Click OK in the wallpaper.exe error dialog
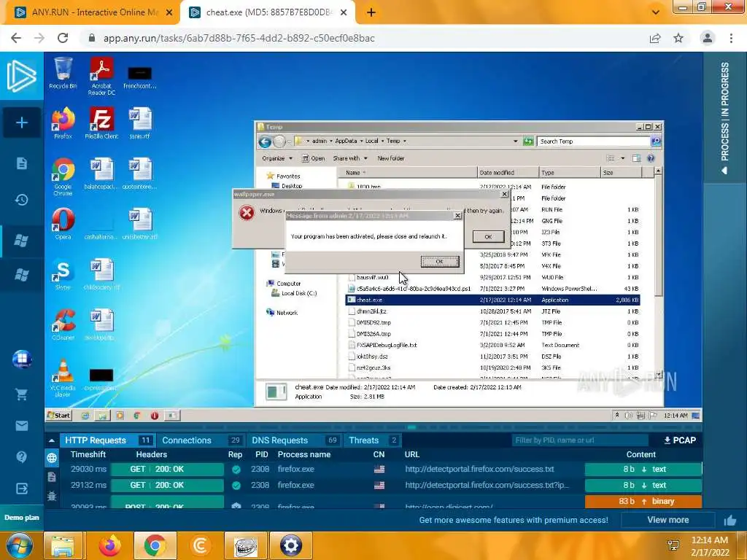 click(x=488, y=237)
